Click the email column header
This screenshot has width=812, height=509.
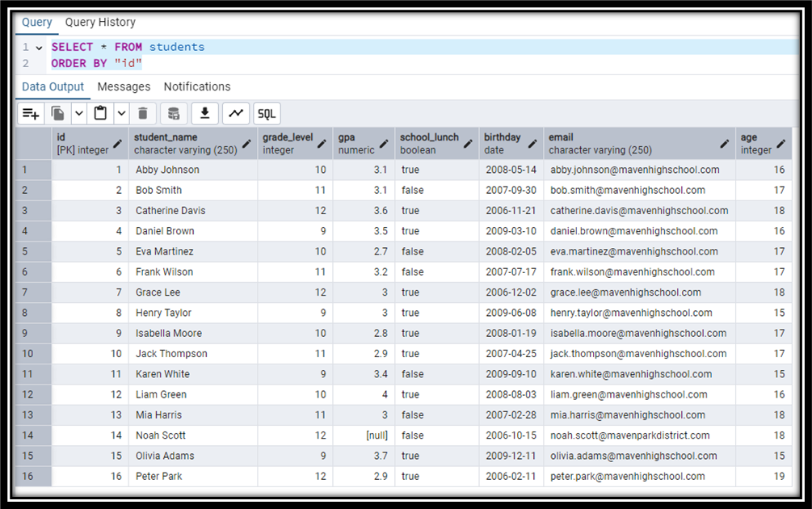(x=640, y=144)
